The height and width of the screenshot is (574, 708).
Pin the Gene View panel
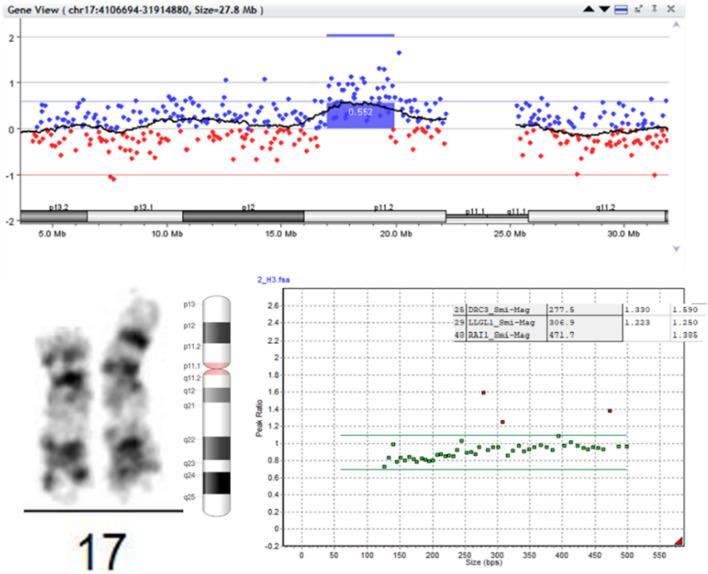653,8
